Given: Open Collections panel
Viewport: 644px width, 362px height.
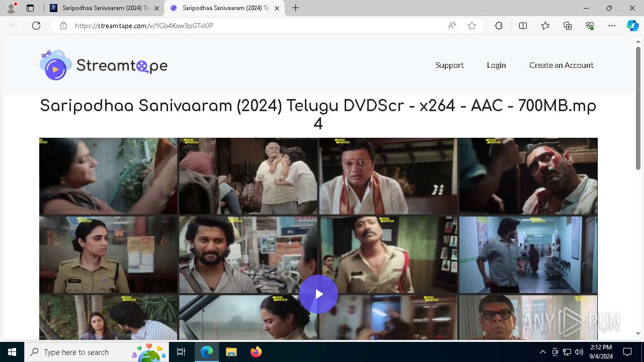Looking at the screenshot, I should 568,26.
